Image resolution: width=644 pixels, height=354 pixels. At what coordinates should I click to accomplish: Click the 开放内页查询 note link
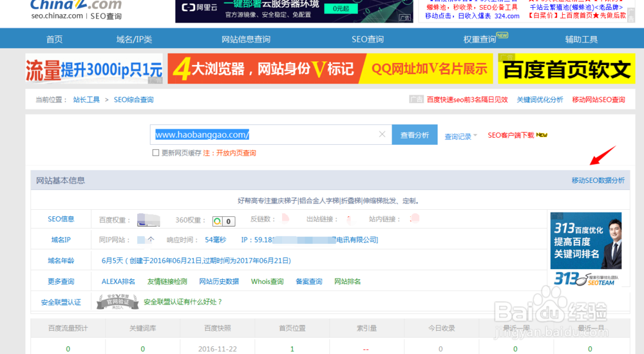(x=236, y=153)
